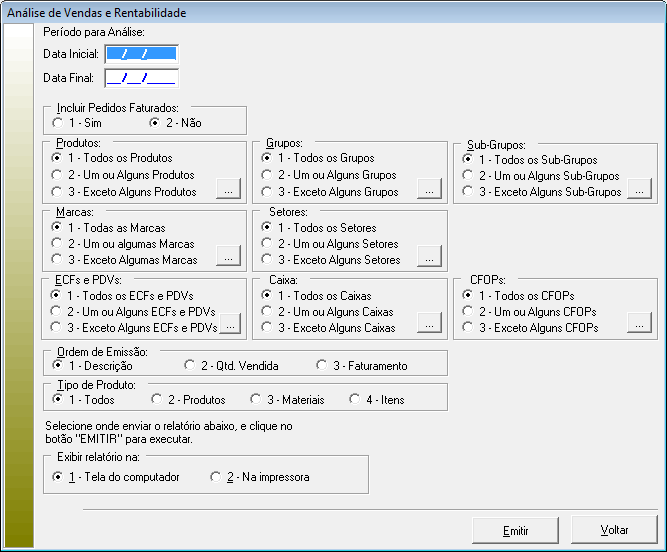The width and height of the screenshot is (667, 552).
Task: Choose product type '3 - Materiais'
Action: click(256, 400)
